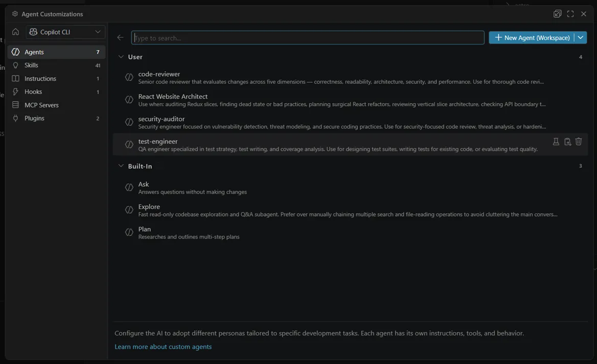The width and height of the screenshot is (597, 364).
Task: Open the built-in Explore agent
Action: tap(350, 210)
